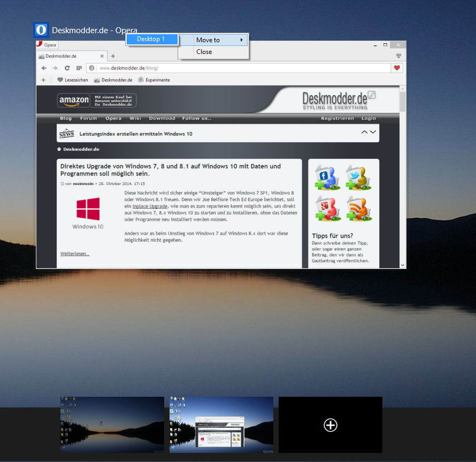Image resolution: width=476 pixels, height=462 pixels.
Task: Click the Twitter follow icon
Action: point(359,178)
